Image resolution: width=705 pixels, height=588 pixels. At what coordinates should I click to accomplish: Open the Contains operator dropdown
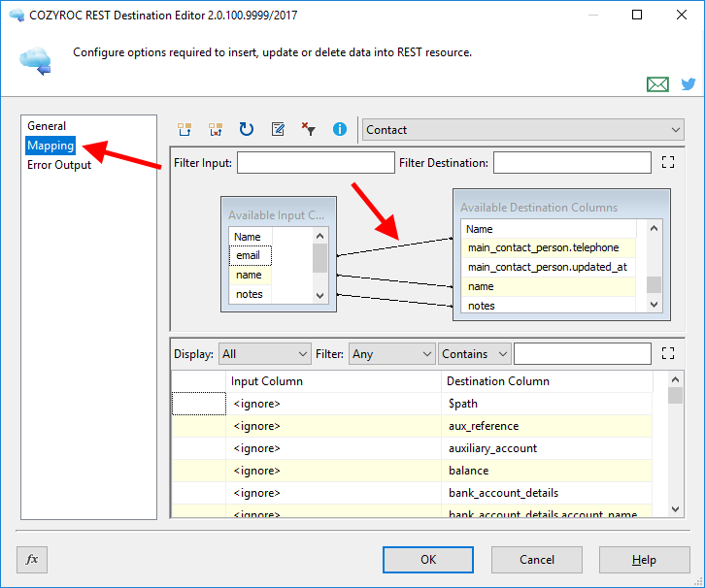point(474,354)
